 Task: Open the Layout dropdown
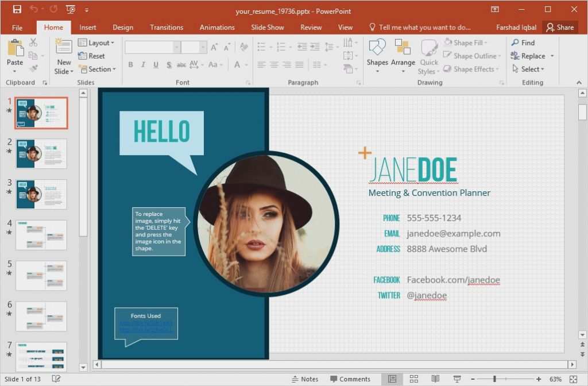(96, 43)
